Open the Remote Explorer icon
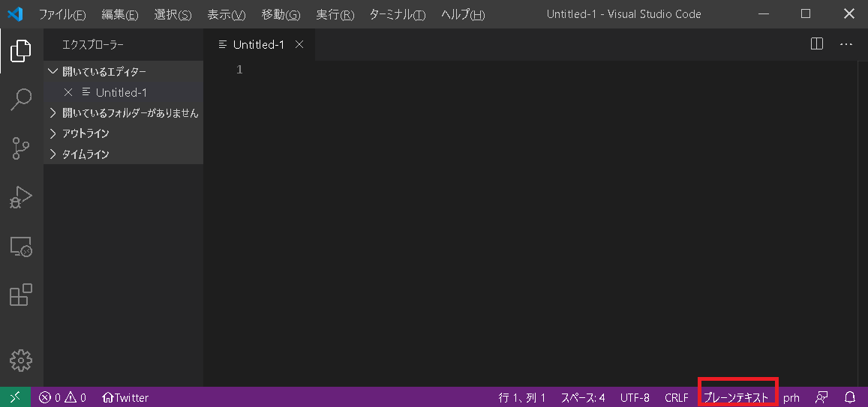868x407 pixels. click(21, 246)
